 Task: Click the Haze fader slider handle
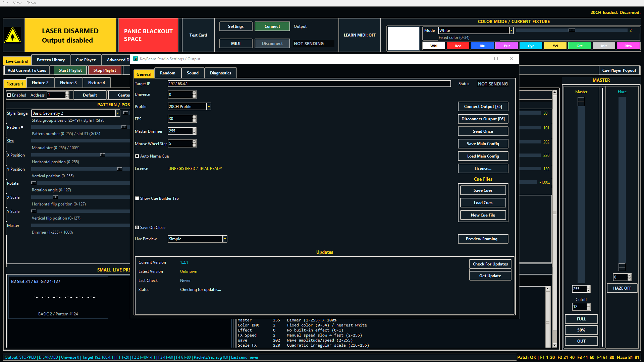622,267
